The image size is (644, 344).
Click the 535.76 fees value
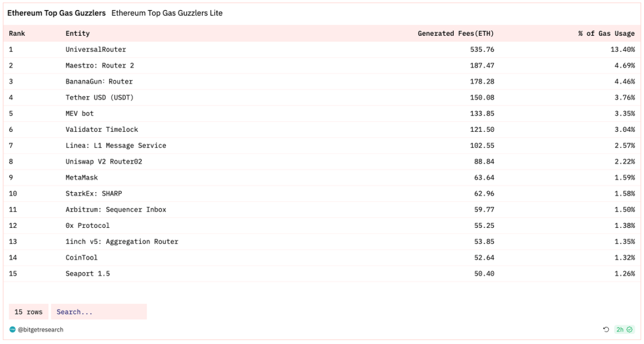pos(482,49)
